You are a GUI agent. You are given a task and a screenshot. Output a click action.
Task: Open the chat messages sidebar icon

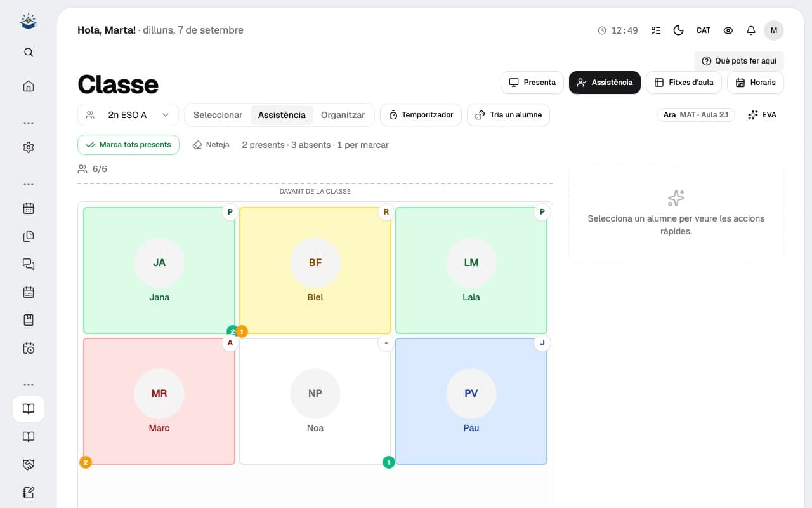(29, 264)
